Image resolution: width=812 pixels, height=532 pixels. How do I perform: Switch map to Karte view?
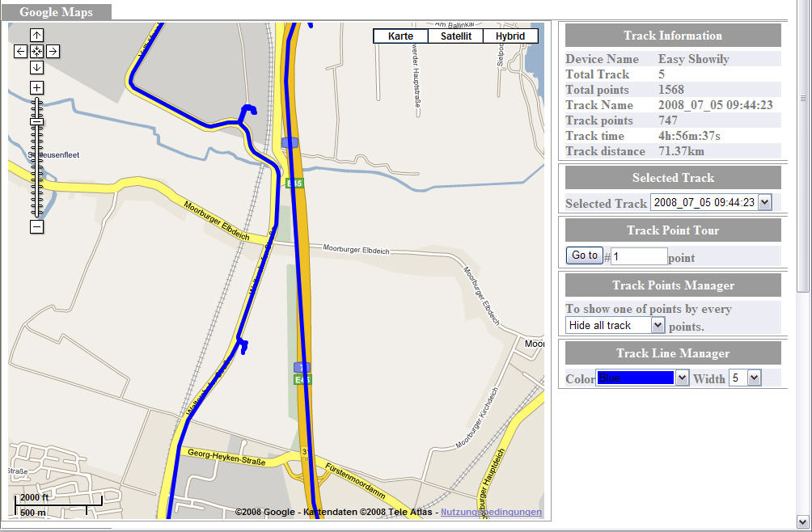[400, 36]
